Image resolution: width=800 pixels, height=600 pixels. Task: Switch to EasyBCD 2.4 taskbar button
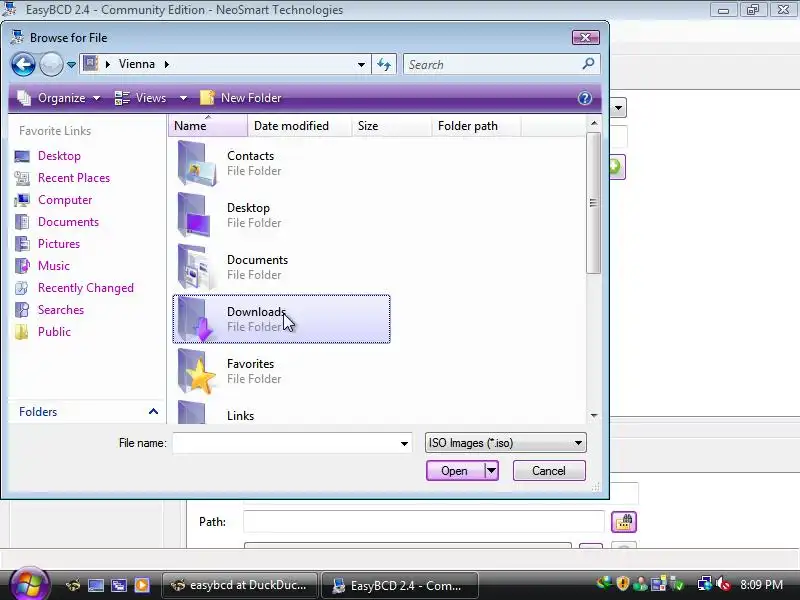[400, 585]
